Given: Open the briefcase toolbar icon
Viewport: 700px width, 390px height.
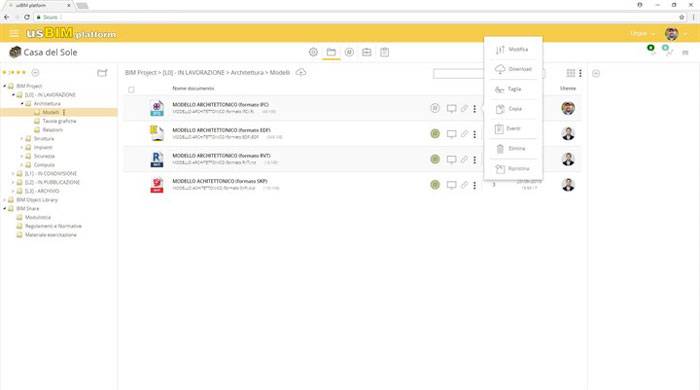Looking at the screenshot, I should coord(367,52).
